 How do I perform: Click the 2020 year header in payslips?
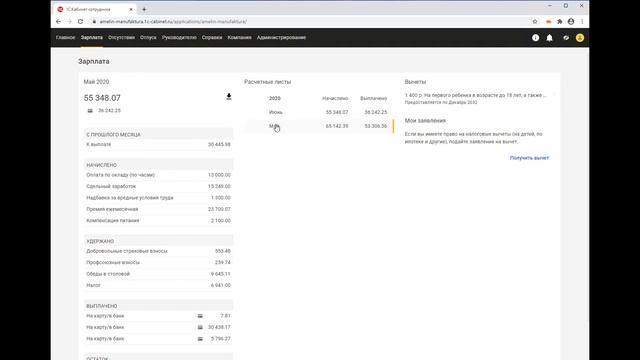coord(275,98)
